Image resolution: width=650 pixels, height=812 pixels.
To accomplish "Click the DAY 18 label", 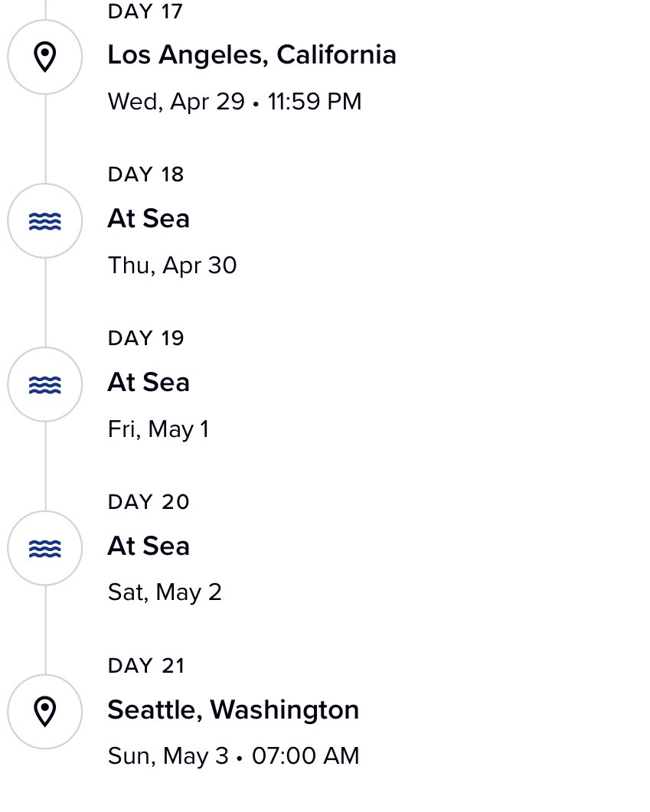I will (146, 174).
